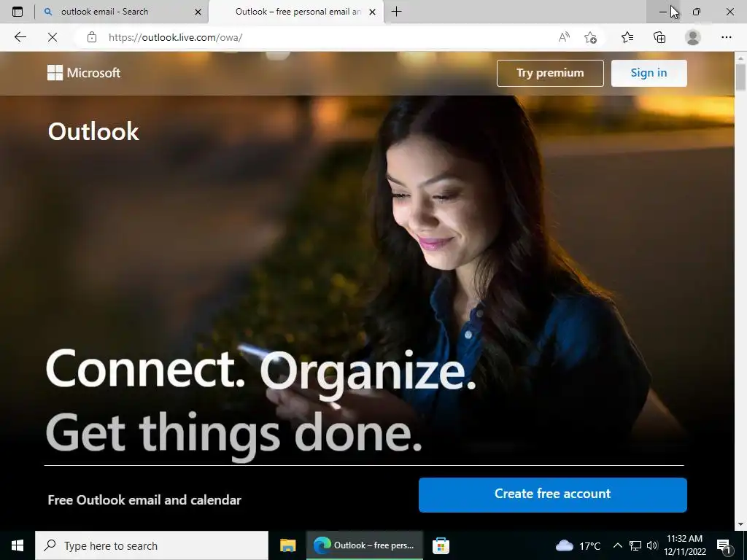The width and height of the screenshot is (747, 560).
Task: Open the clock showing 11:32 AM
Action: tap(684, 545)
